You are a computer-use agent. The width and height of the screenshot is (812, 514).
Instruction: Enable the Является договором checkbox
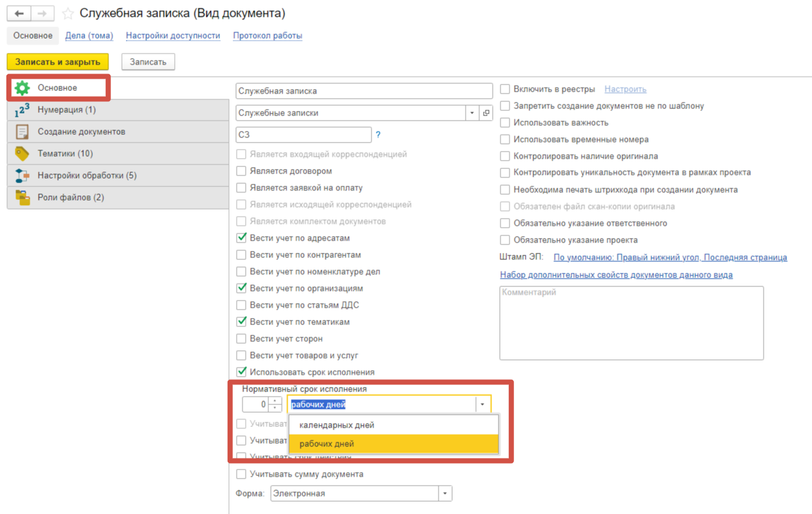click(241, 171)
